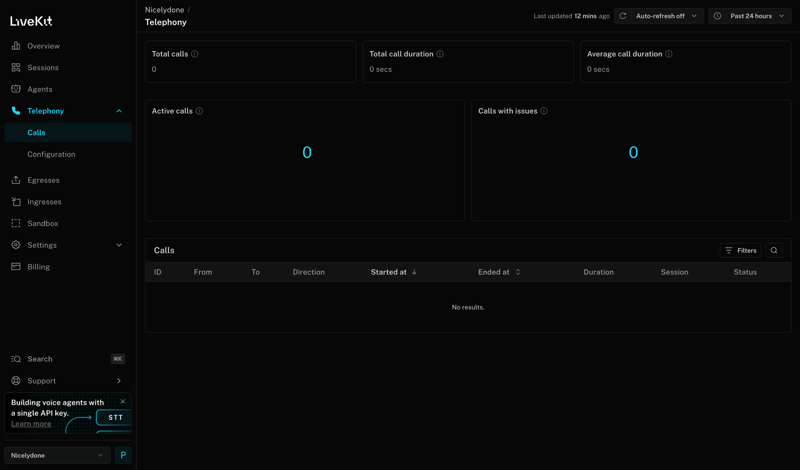
Task: Click the Status column header
Action: click(745, 273)
